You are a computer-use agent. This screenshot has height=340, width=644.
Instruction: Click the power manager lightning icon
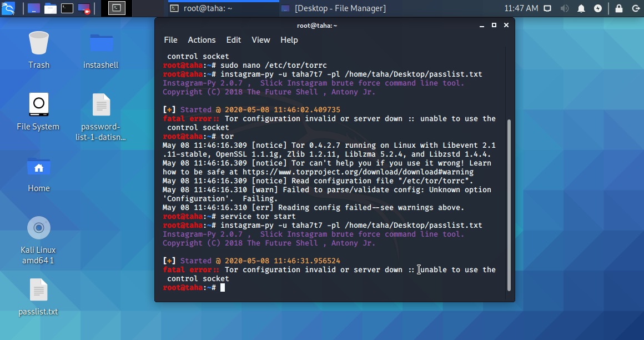tap(598, 8)
